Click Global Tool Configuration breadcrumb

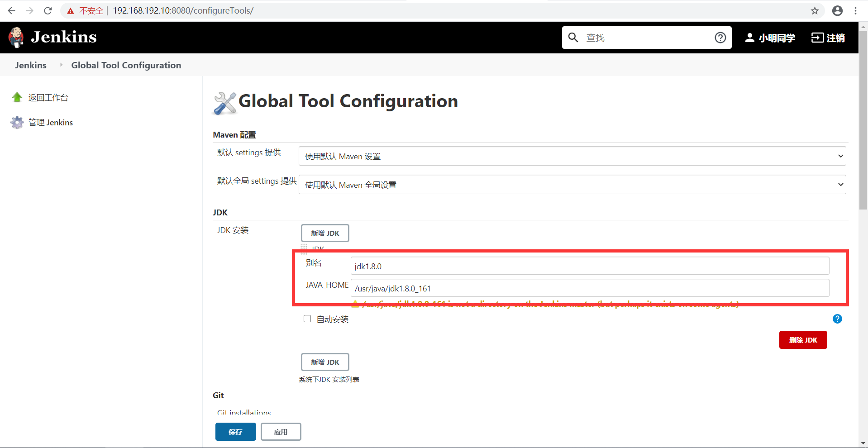(126, 65)
